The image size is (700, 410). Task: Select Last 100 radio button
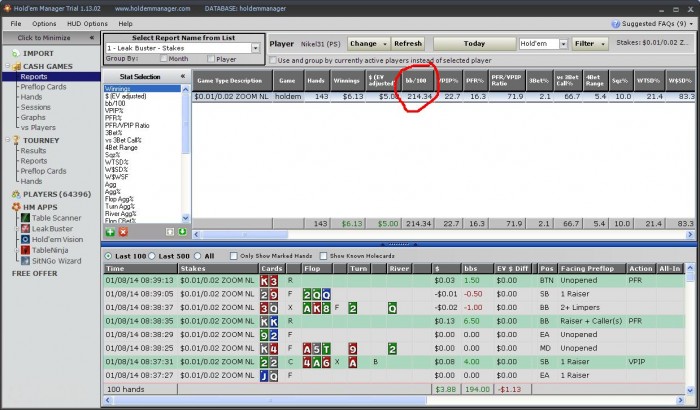[108, 256]
